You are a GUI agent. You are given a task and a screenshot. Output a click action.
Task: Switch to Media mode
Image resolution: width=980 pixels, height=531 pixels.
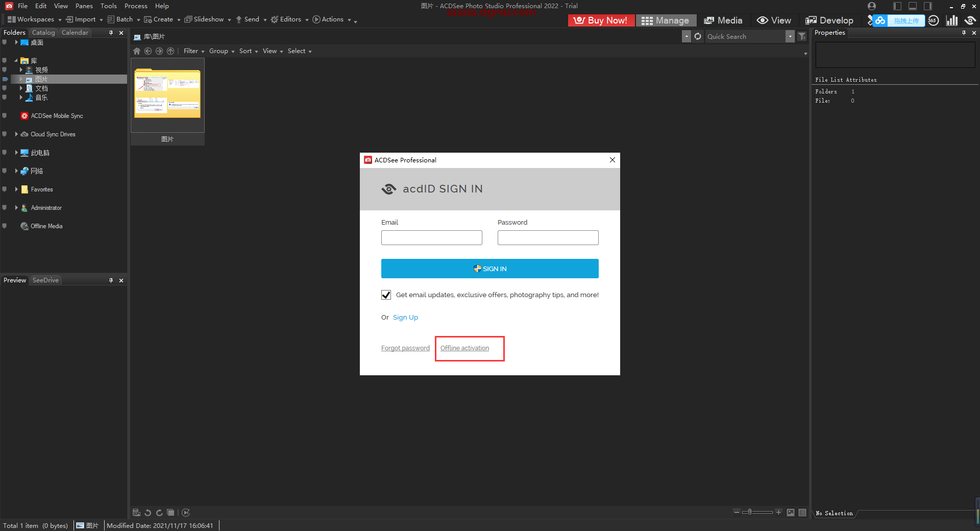723,20
